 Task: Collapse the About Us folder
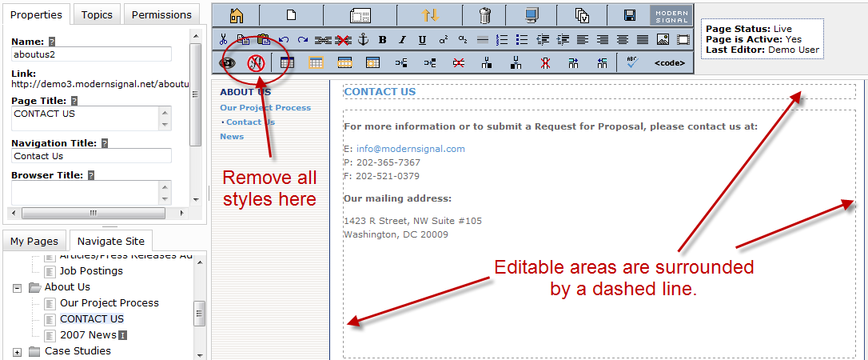(17, 287)
